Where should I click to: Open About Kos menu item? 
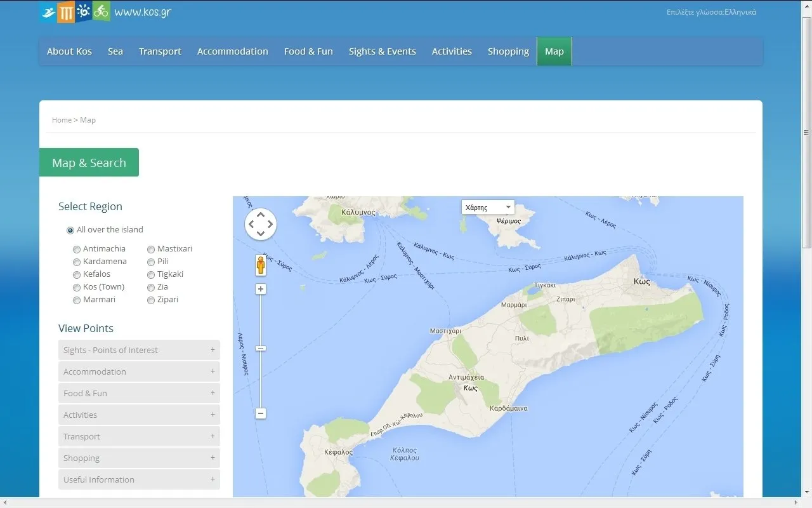tap(69, 51)
